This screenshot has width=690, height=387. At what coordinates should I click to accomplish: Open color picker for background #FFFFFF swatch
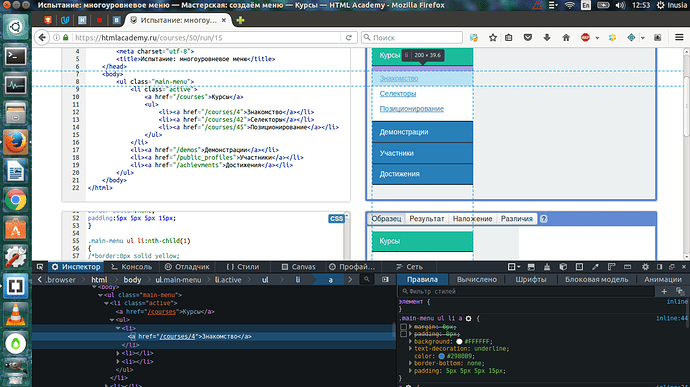tap(459, 341)
